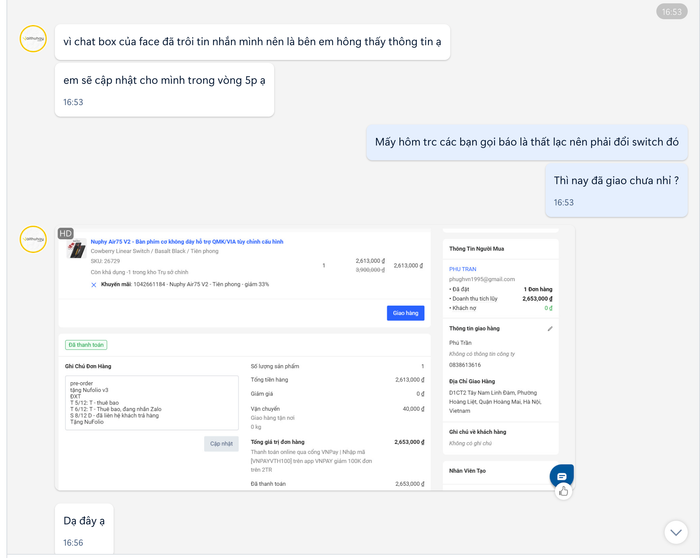Click the 'SKU: 26729' text

(x=105, y=261)
